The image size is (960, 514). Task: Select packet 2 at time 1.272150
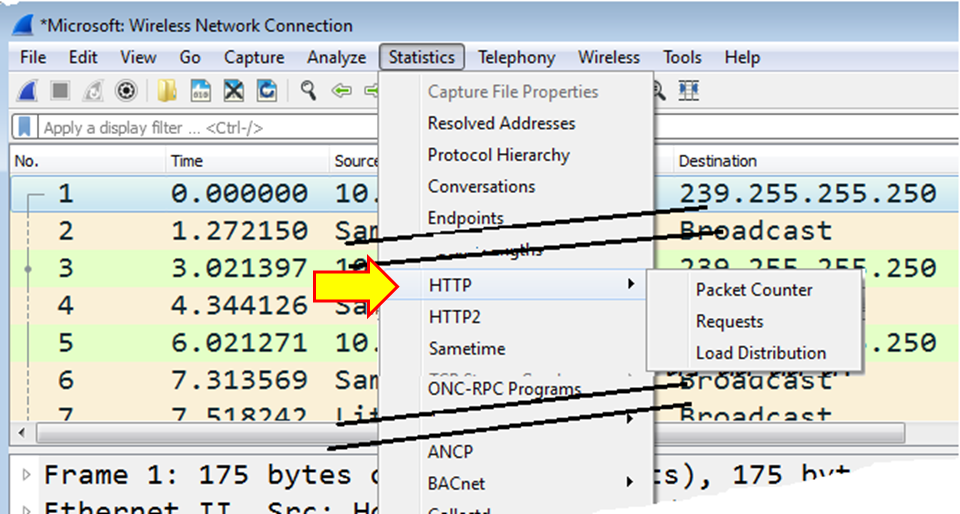(x=195, y=231)
